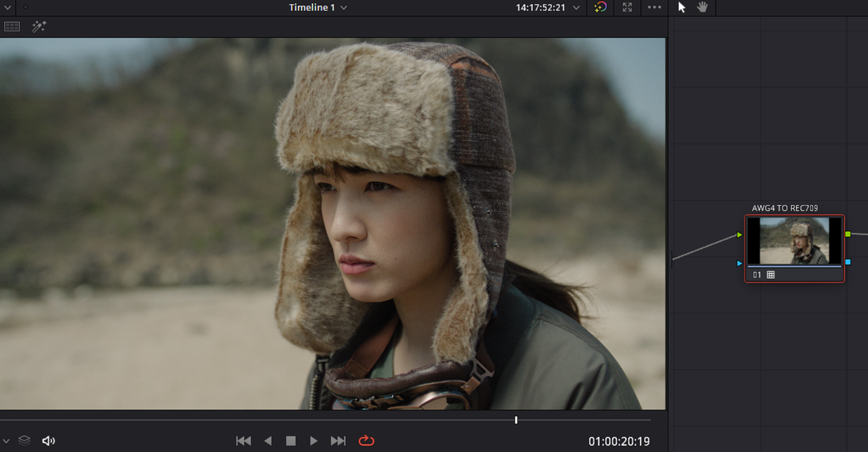Play the clip forward
This screenshot has width=868, height=452.
tap(313, 440)
